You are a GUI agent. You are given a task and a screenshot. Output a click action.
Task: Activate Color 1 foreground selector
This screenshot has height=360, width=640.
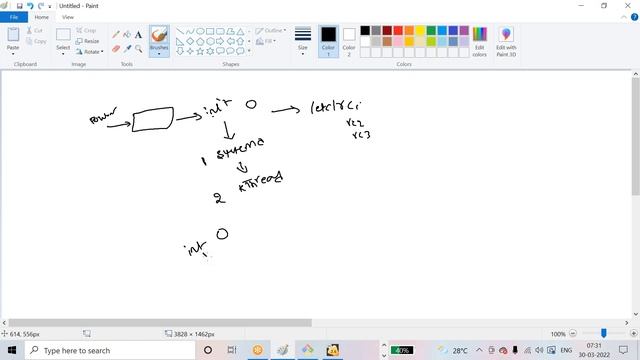(329, 41)
